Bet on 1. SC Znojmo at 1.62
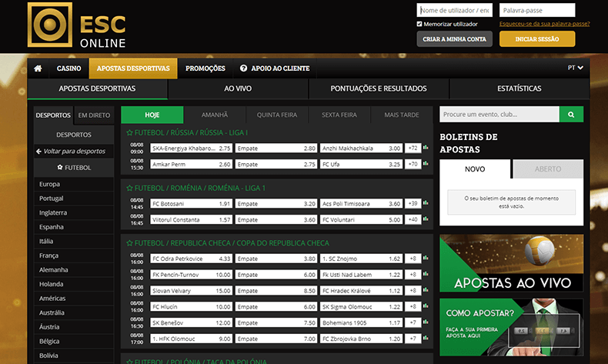Screen dimensions: 608x364 click(361, 259)
